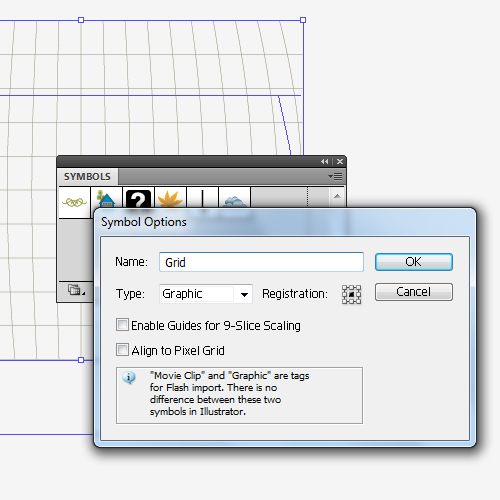Click the Name field containing Grid
500x500 pixels.
261,262
